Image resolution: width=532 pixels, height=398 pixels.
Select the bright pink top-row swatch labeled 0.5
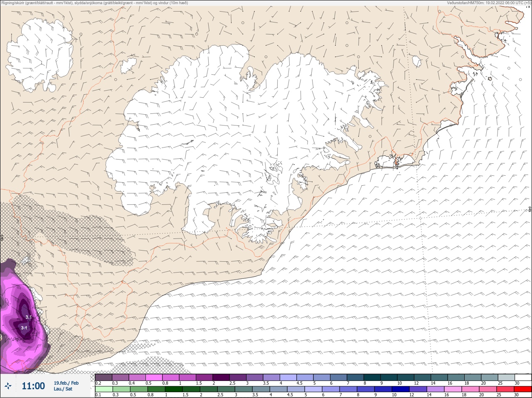click(x=154, y=377)
